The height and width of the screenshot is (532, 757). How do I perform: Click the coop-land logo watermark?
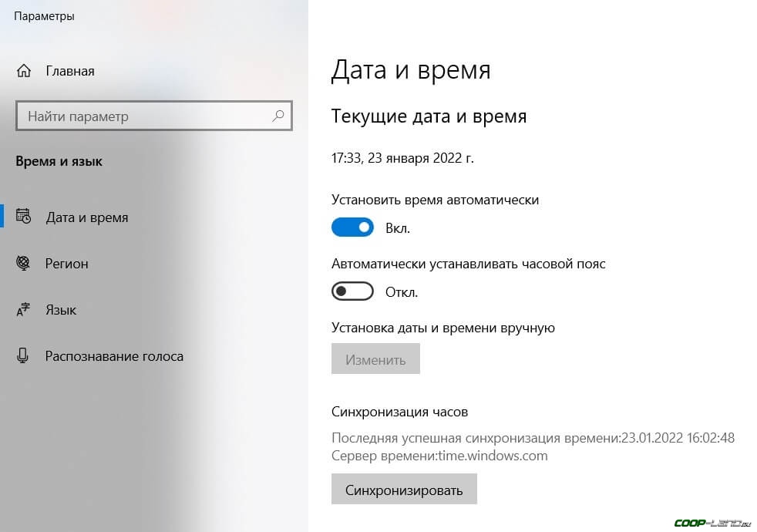tap(712, 524)
